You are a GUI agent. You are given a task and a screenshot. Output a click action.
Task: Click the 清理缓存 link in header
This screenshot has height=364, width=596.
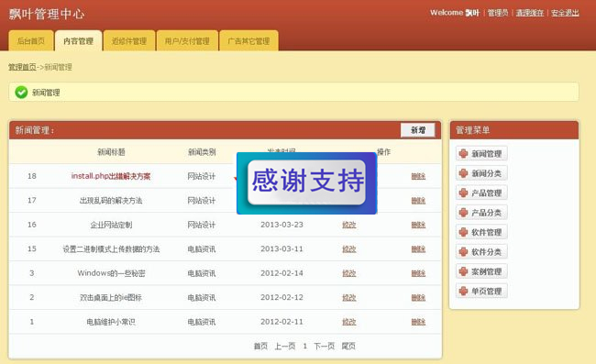click(529, 13)
